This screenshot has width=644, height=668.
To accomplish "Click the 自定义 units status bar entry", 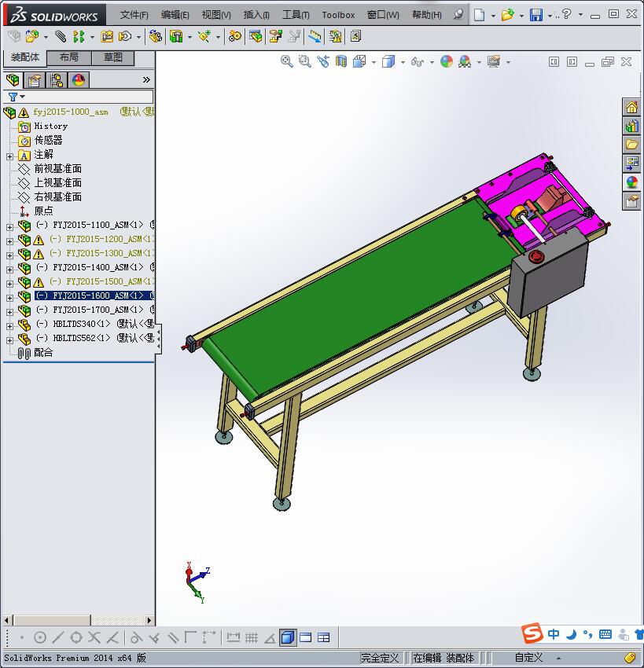I will pos(528,658).
